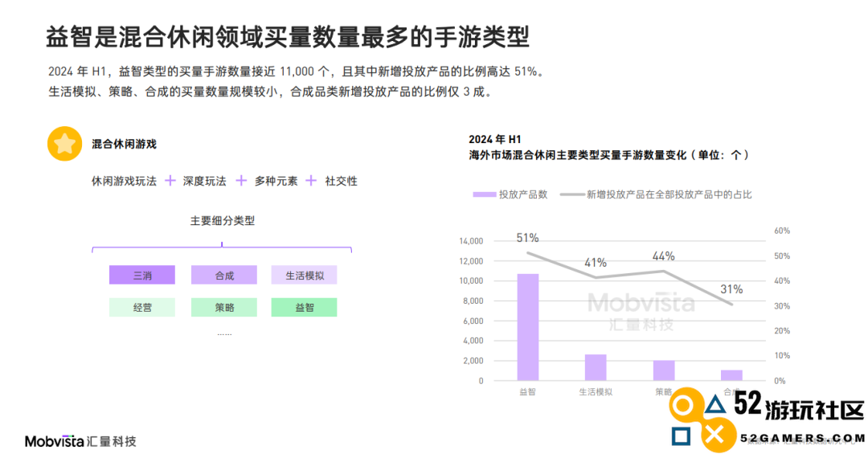This screenshot has width=868, height=454.
Task: Click the 策略 label under the x-axis
Action: (664, 392)
